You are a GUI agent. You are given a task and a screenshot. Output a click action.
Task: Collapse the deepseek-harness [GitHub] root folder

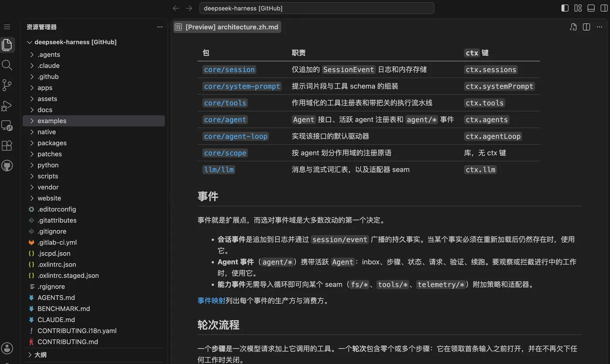click(30, 42)
